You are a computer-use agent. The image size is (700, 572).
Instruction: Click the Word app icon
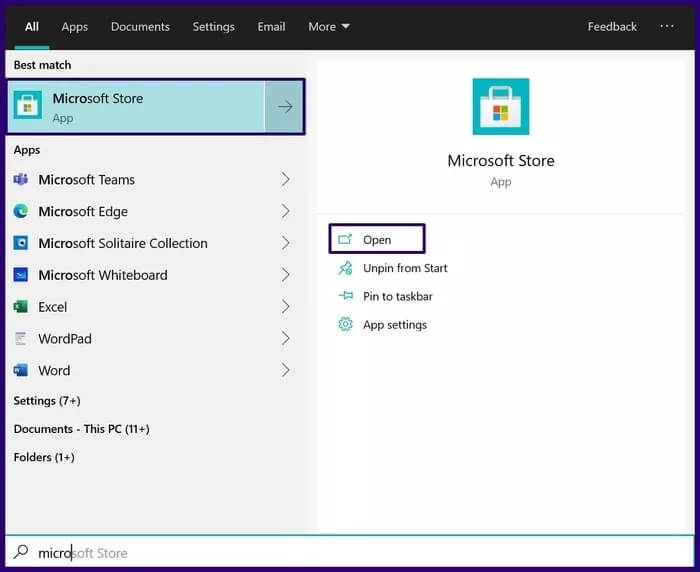pos(21,370)
